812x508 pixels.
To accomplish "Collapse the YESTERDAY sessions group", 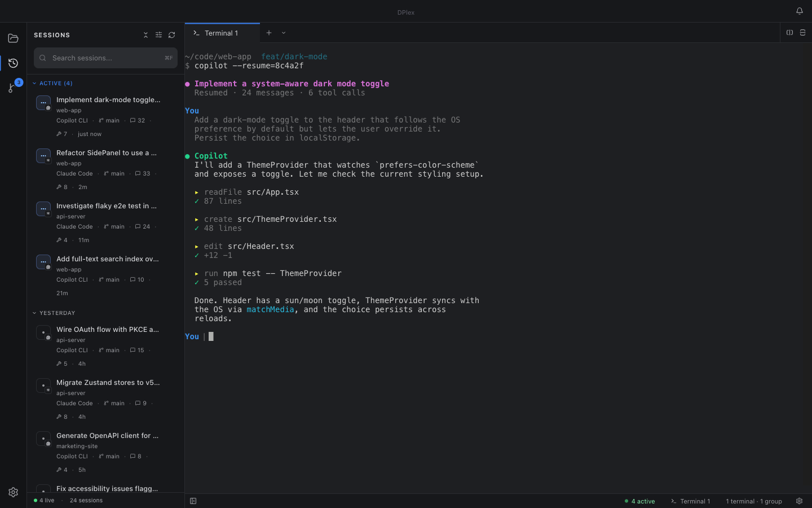I will coord(54,313).
